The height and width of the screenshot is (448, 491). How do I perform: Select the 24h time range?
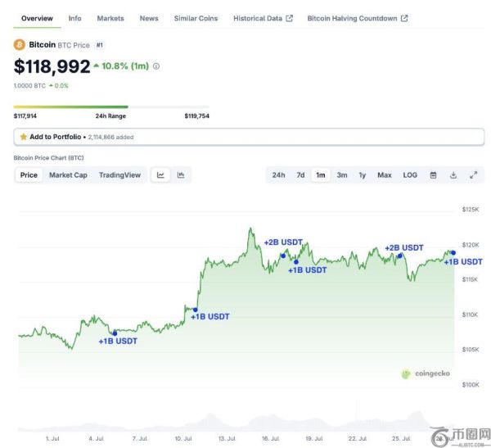click(x=278, y=174)
